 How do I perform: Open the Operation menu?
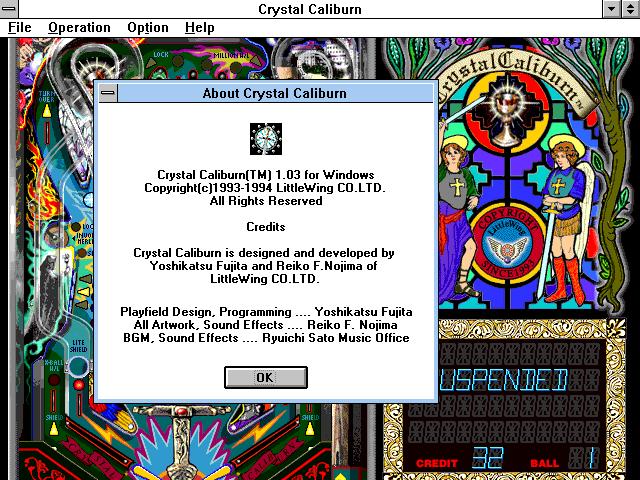tap(79, 27)
